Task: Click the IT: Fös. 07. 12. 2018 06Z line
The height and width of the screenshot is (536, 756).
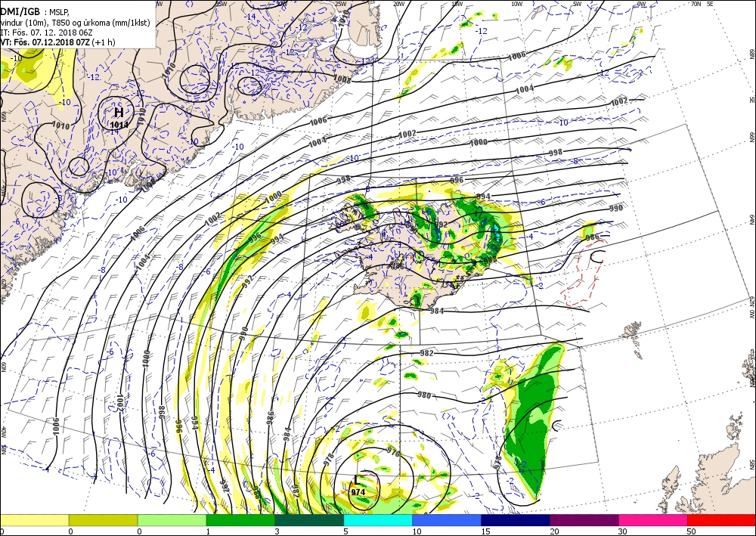Action: [46, 33]
